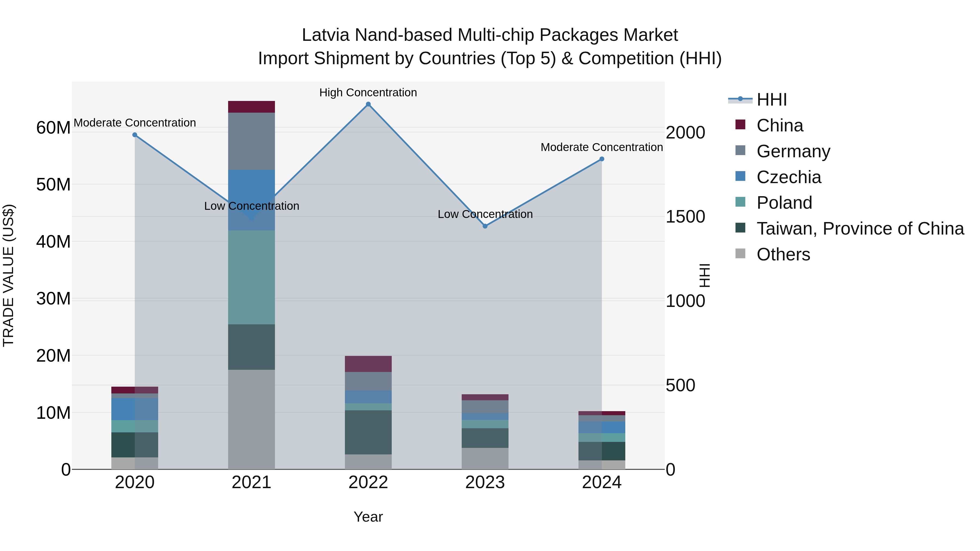Click the 2020 Moderate Concentration annotation

coord(135,123)
